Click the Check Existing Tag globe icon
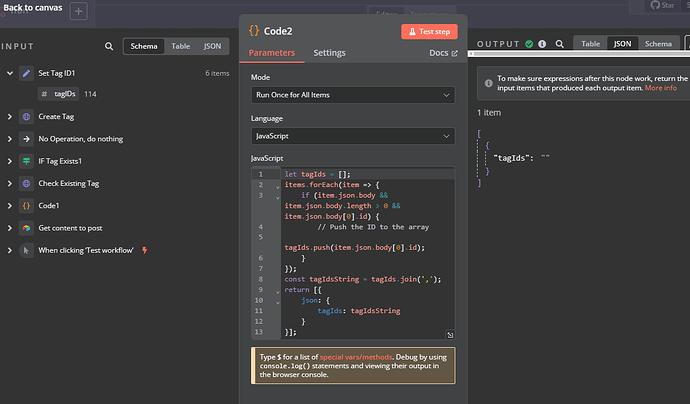Screen dimensions: 690x404 [26, 184]
